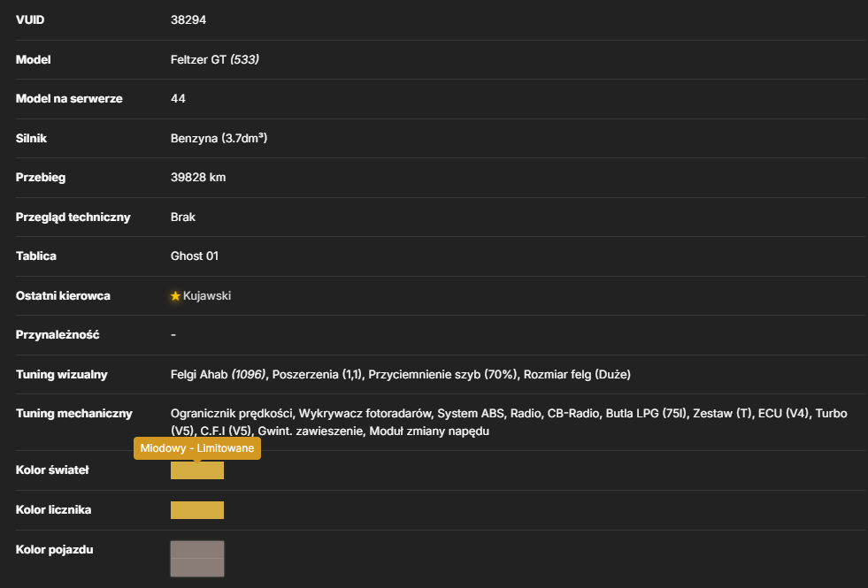The height and width of the screenshot is (588, 868).
Task: Click Moduł zmiany napędu text
Action: 429,431
